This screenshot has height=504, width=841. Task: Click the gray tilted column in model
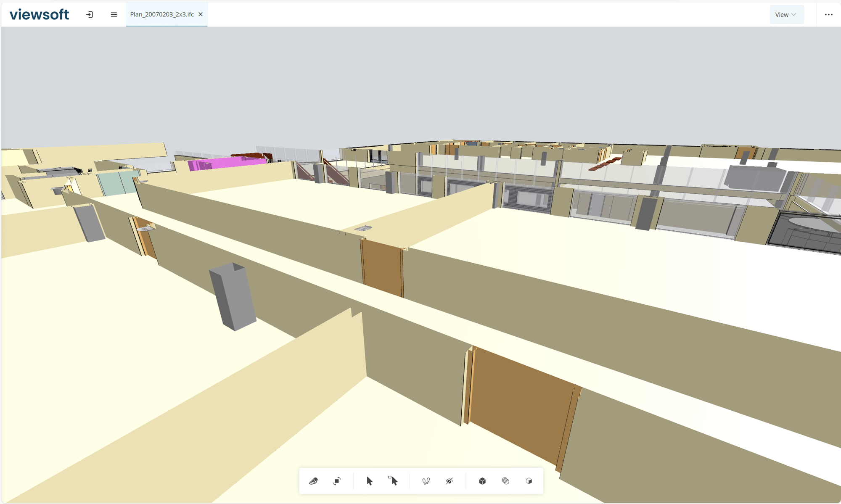click(233, 296)
